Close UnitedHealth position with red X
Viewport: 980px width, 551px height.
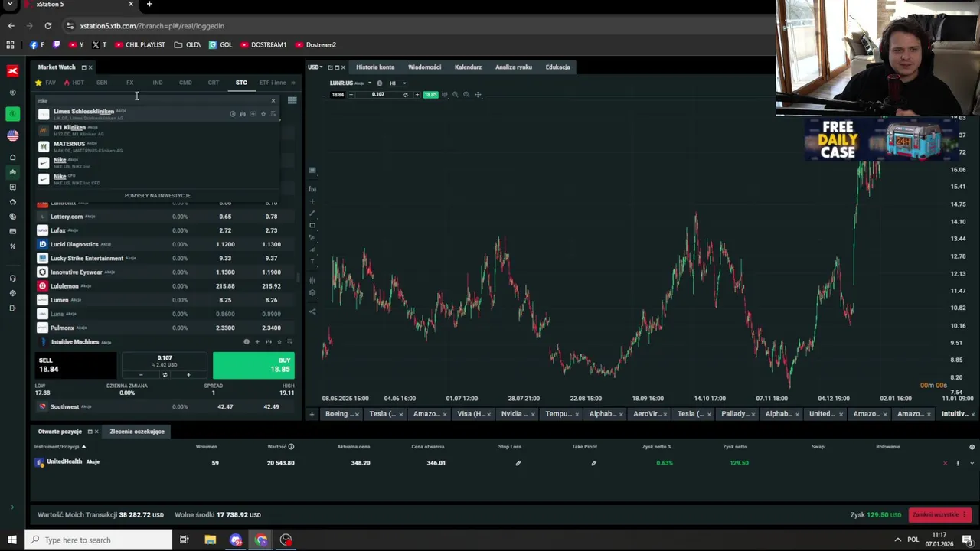click(x=945, y=463)
